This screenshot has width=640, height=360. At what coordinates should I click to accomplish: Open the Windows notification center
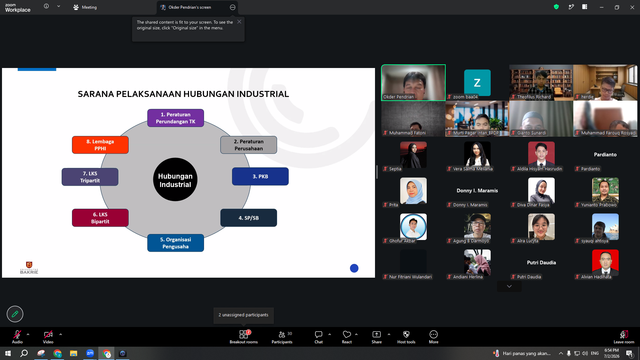630,353
